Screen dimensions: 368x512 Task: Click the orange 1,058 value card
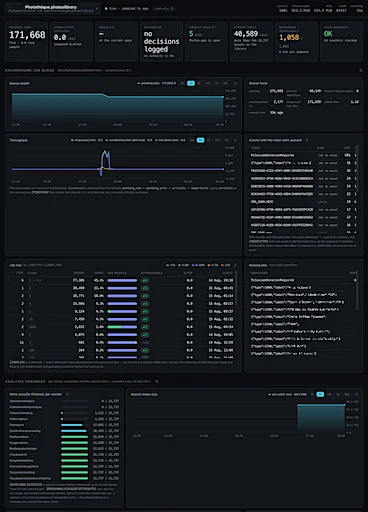pyautogui.click(x=296, y=42)
